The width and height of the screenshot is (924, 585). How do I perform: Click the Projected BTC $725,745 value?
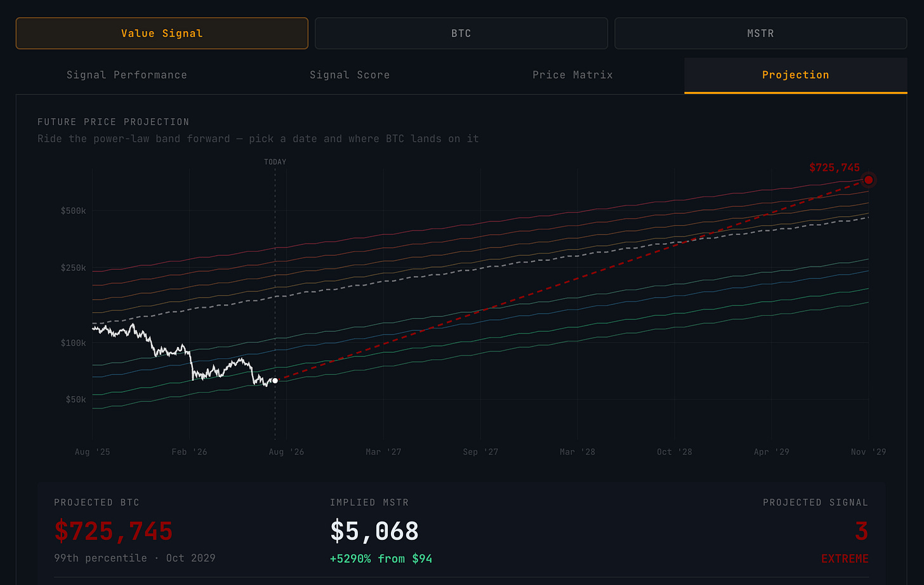click(114, 531)
